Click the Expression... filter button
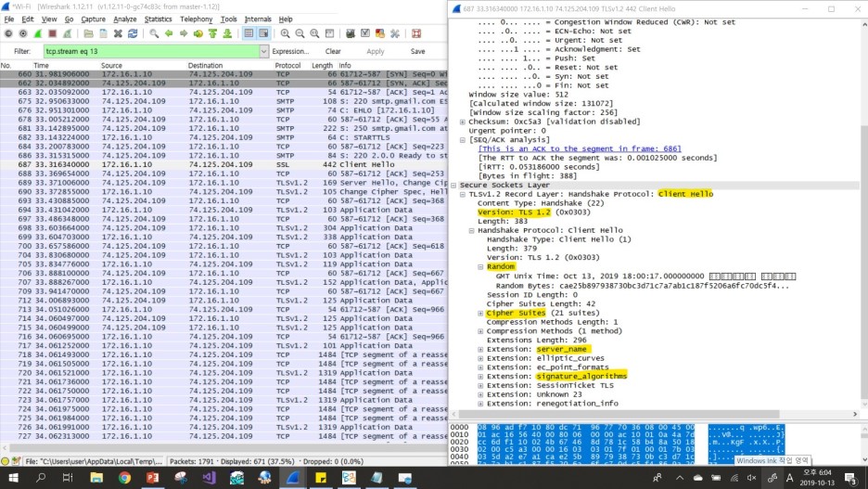 point(290,52)
